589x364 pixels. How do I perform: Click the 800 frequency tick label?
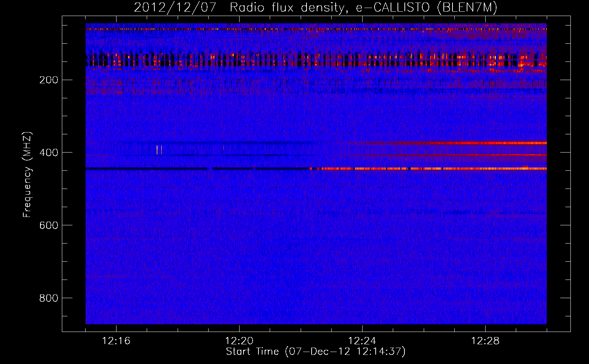click(x=49, y=298)
